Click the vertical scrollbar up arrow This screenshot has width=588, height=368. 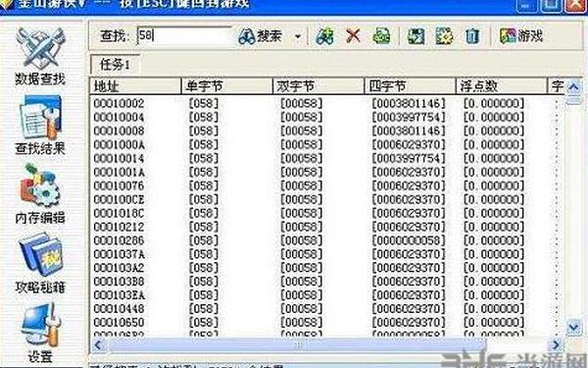pos(573,87)
